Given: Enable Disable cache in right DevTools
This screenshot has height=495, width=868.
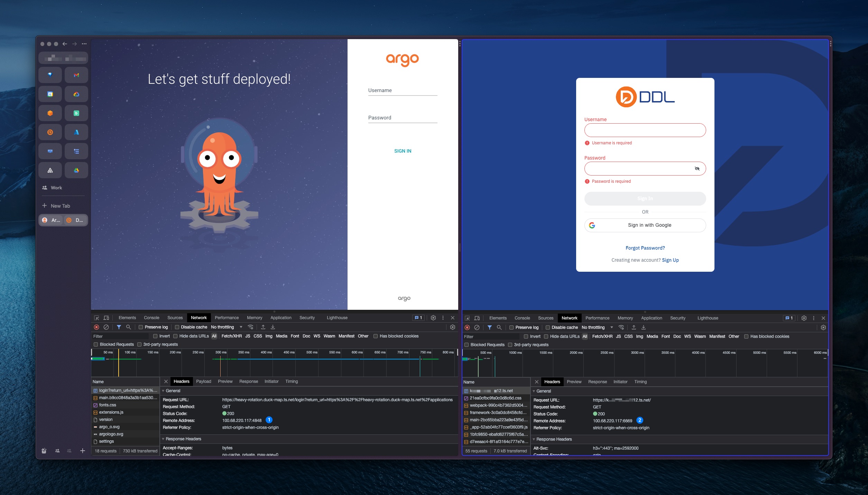Looking at the screenshot, I should tap(548, 327).
